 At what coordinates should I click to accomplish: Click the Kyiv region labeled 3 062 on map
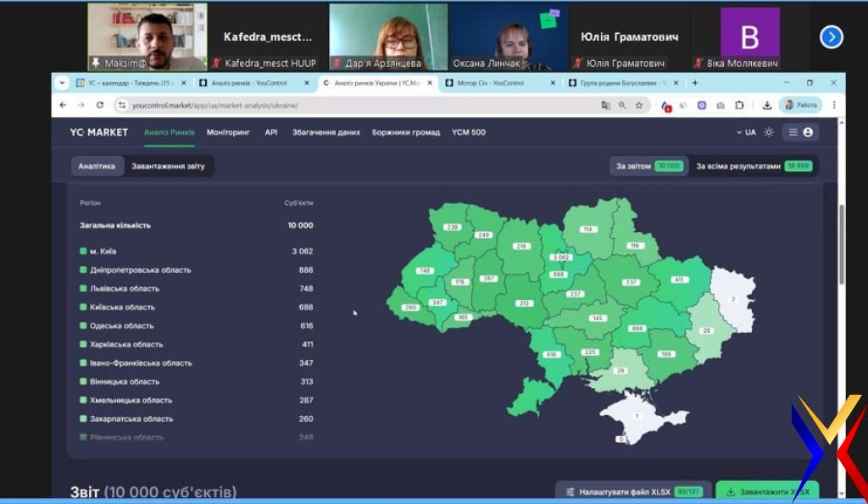tap(560, 257)
